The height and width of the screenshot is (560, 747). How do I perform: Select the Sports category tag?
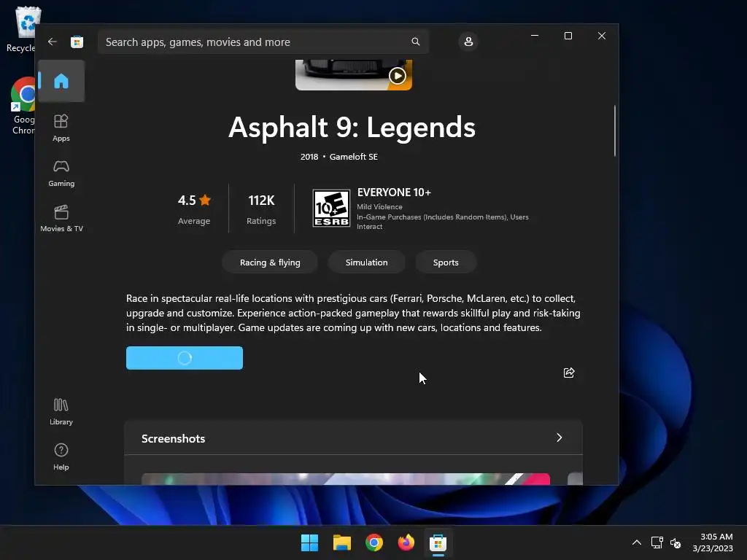[x=446, y=262]
